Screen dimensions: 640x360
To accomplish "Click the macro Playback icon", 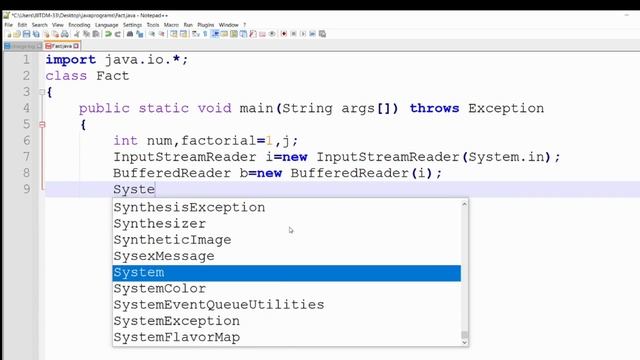I will [x=303, y=34].
